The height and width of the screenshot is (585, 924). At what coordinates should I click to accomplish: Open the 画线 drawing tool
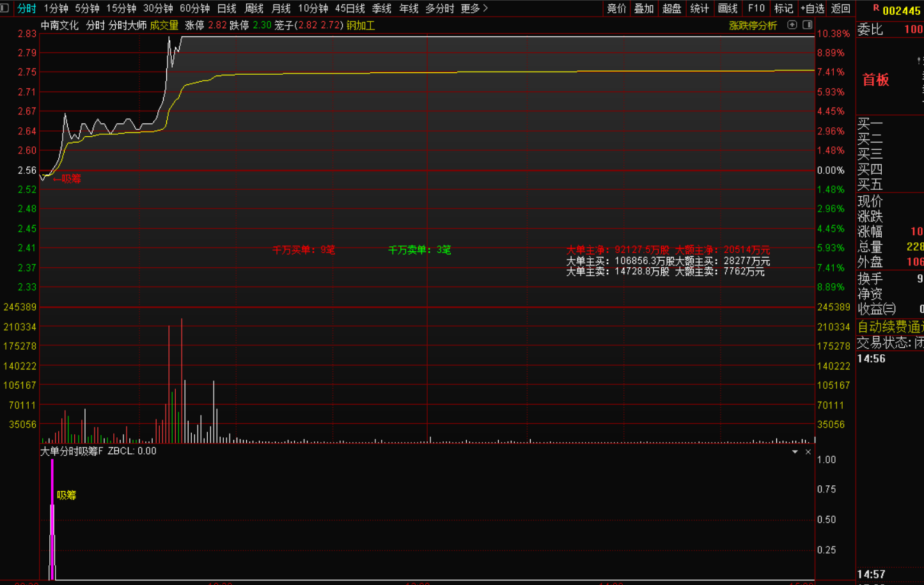pos(728,8)
